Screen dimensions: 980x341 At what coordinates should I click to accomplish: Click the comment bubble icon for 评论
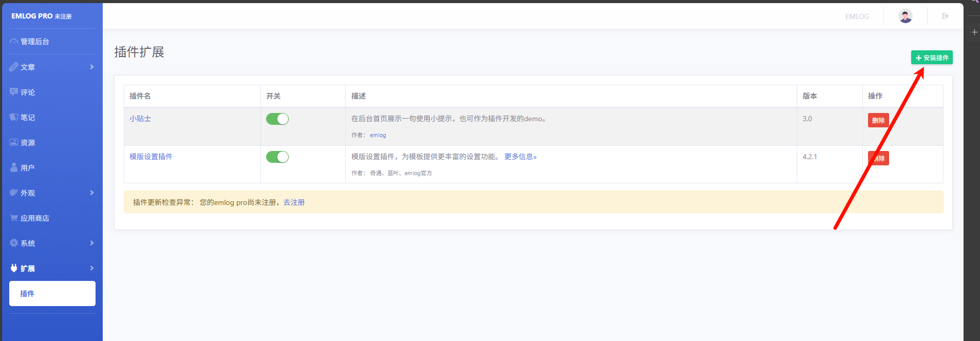click(14, 92)
